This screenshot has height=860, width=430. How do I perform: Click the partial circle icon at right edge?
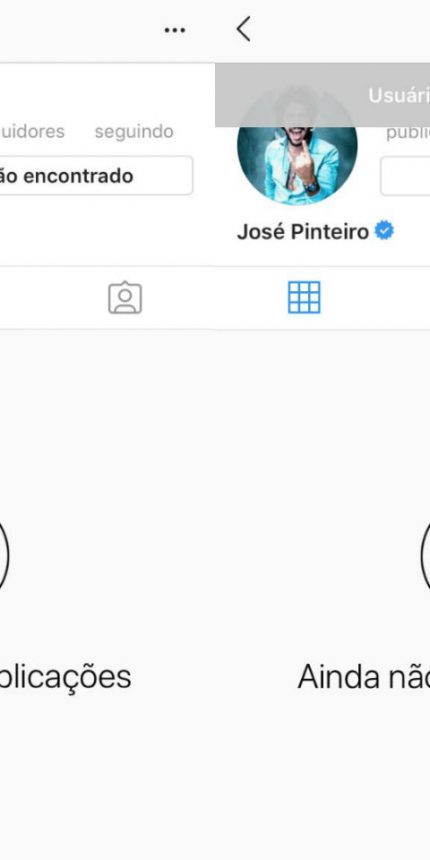(426, 556)
